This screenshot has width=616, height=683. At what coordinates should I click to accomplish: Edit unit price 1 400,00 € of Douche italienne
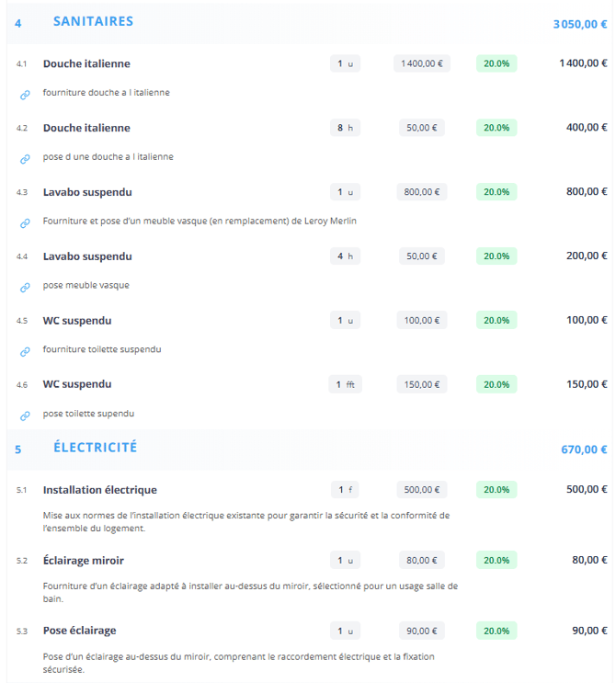click(x=422, y=63)
